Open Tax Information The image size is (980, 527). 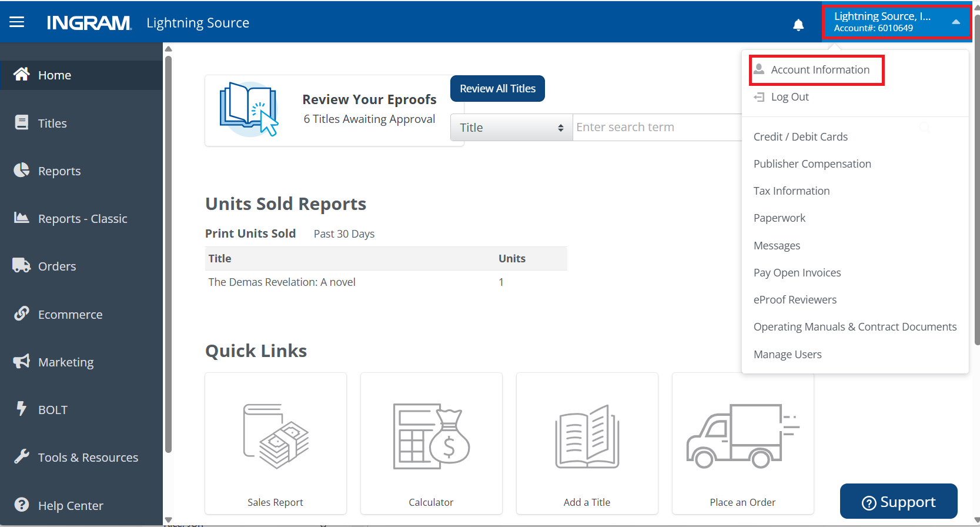click(x=792, y=191)
